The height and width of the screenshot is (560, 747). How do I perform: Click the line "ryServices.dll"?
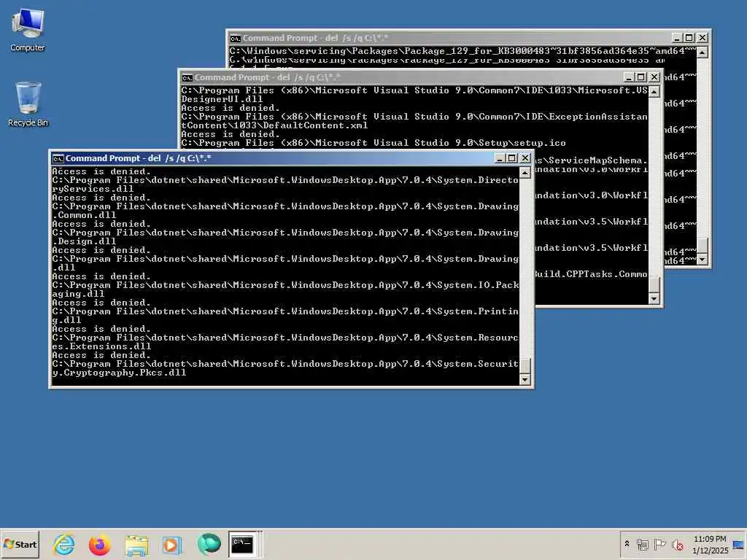pyautogui.click(x=93, y=189)
